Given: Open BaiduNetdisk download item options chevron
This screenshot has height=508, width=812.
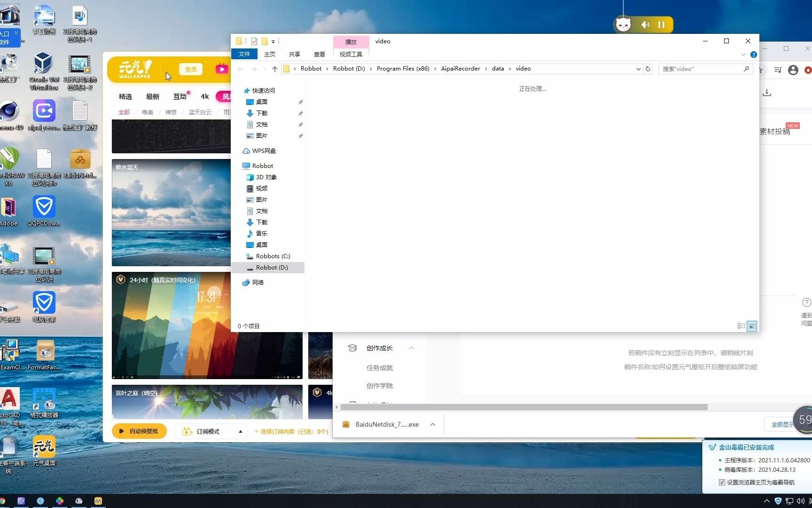Looking at the screenshot, I should point(433,424).
